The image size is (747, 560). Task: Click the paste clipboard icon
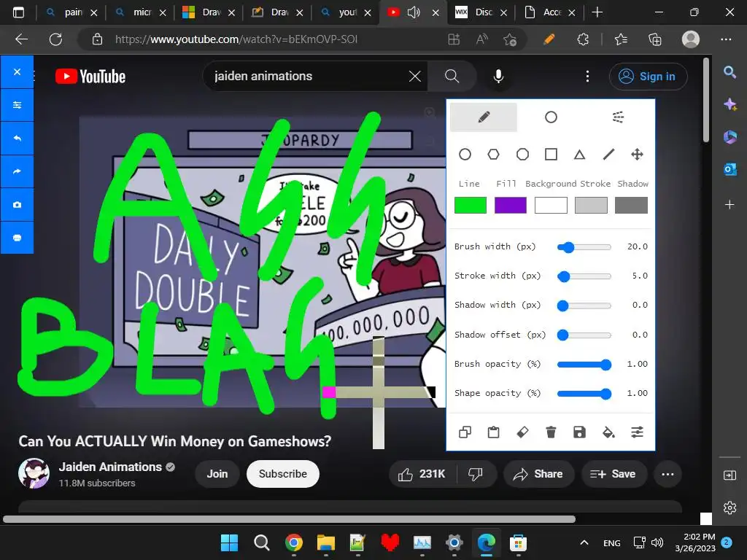(x=494, y=432)
